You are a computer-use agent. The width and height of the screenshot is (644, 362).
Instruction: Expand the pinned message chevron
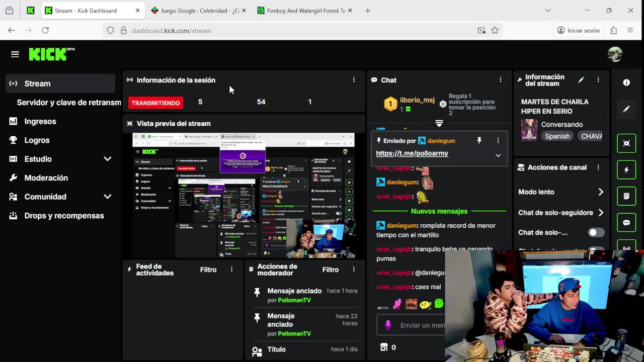498,155
